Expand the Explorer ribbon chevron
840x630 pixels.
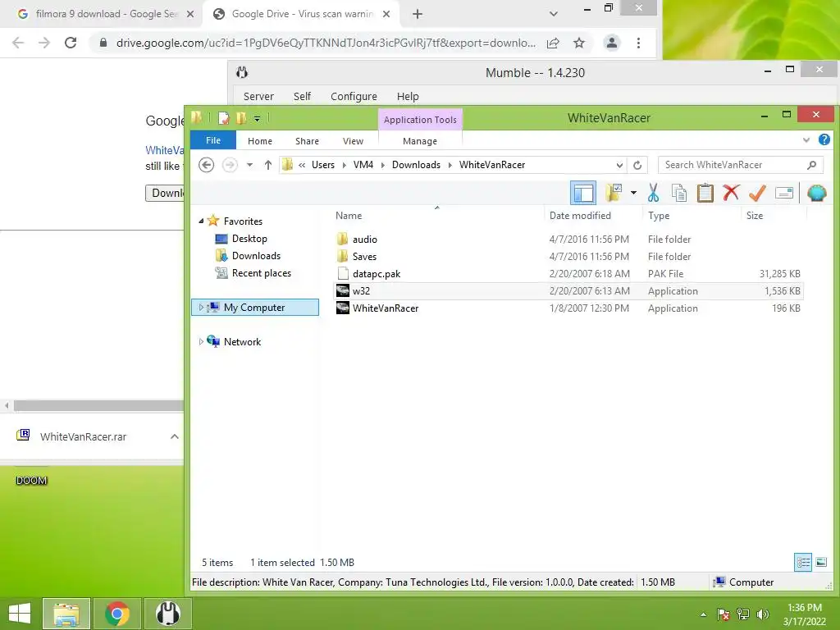[x=806, y=140]
